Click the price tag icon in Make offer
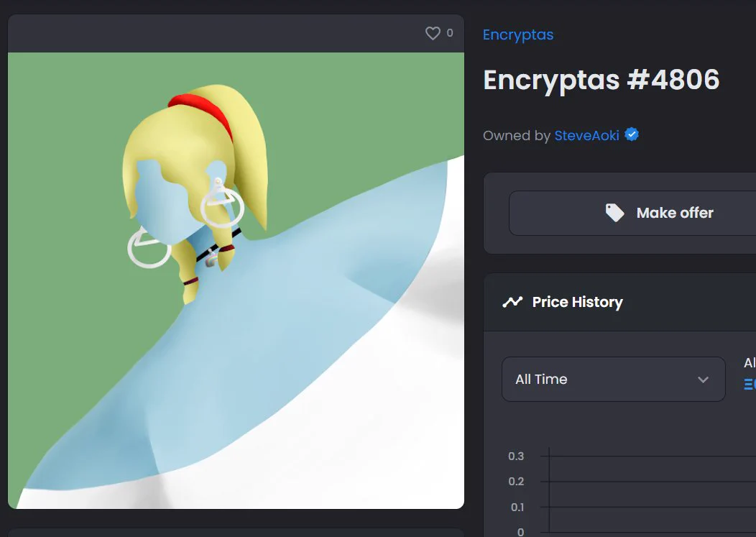756x537 pixels. point(614,213)
